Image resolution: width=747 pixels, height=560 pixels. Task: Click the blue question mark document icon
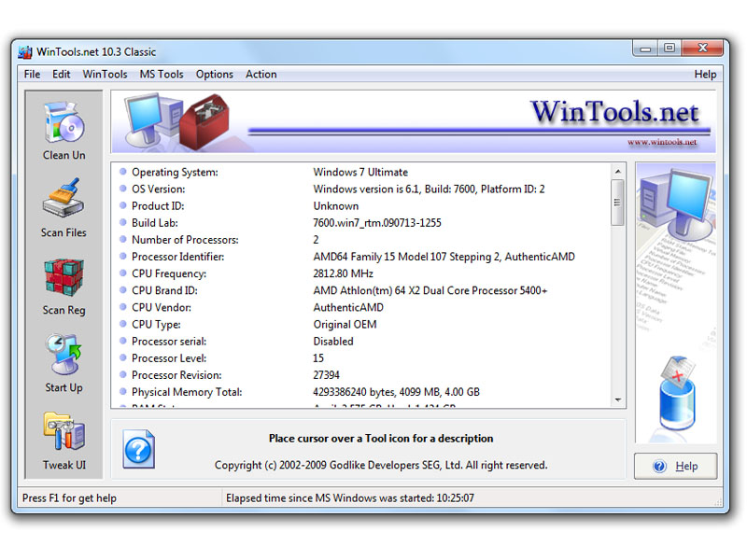(x=138, y=449)
